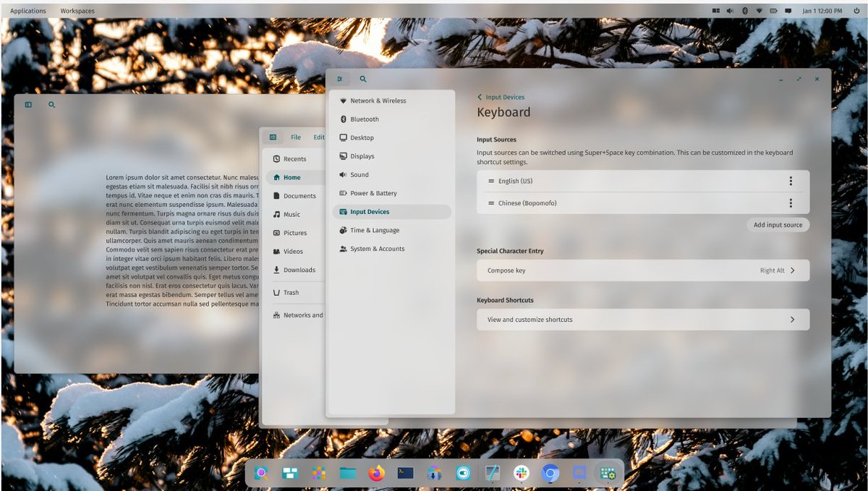The width and height of the screenshot is (868, 491).
Task: Click the Add input source button
Action: [x=777, y=224]
